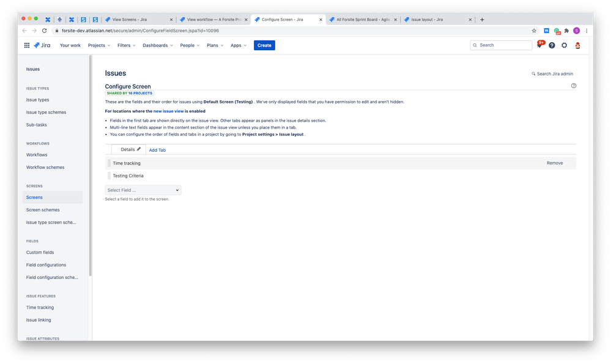The width and height of the screenshot is (611, 364).
Task: Expand the Apps dropdown menu
Action: coord(239,46)
